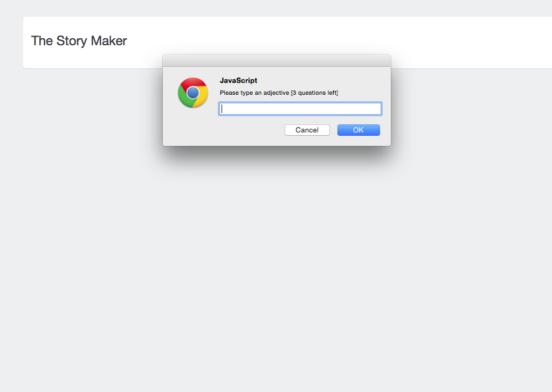Dismiss the prompt with Cancel button

(x=307, y=130)
